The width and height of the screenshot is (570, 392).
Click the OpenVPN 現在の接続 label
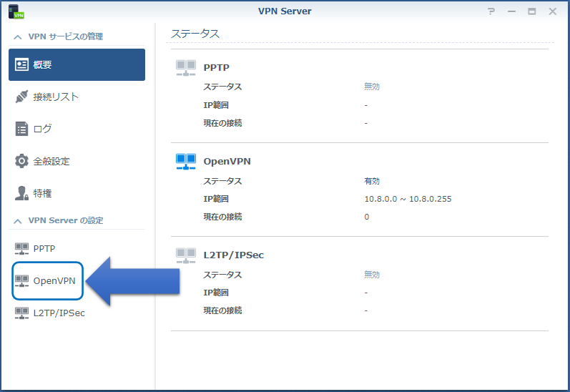tap(222, 217)
